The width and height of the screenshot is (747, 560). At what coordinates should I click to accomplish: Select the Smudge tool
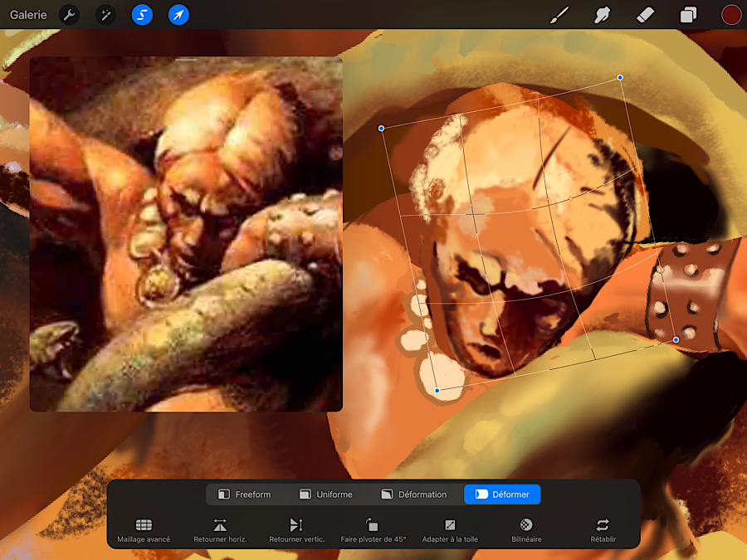(603, 15)
